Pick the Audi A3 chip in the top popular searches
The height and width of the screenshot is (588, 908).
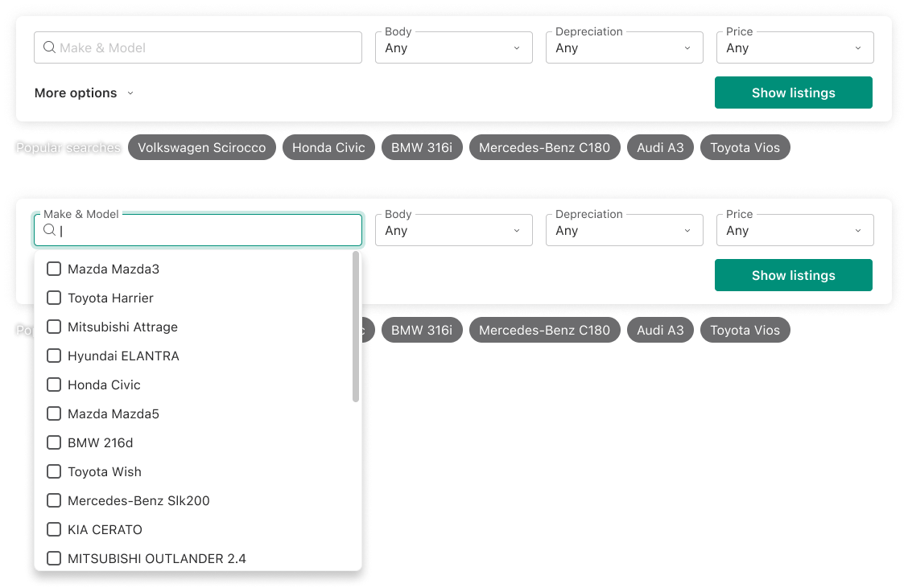pyautogui.click(x=660, y=147)
